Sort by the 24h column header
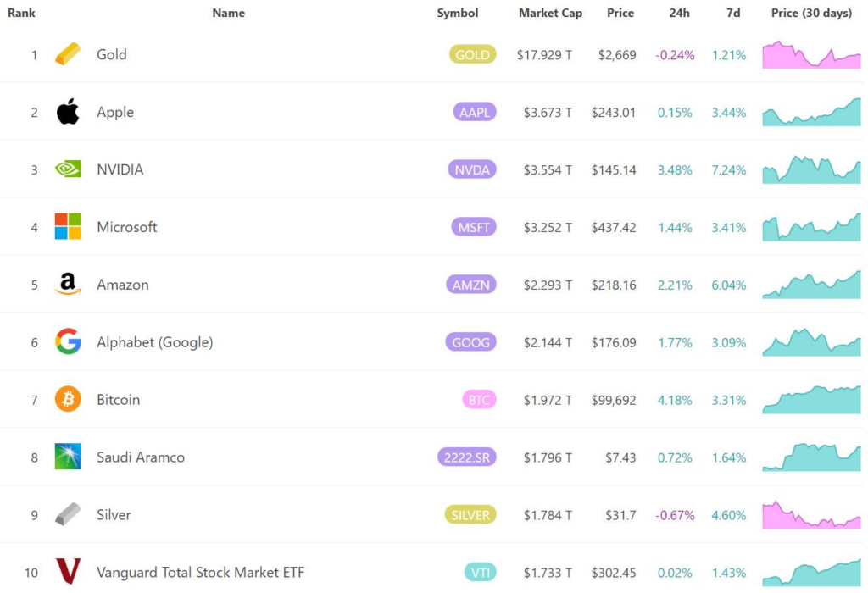Image resolution: width=868 pixels, height=593 pixels. pyautogui.click(x=679, y=13)
